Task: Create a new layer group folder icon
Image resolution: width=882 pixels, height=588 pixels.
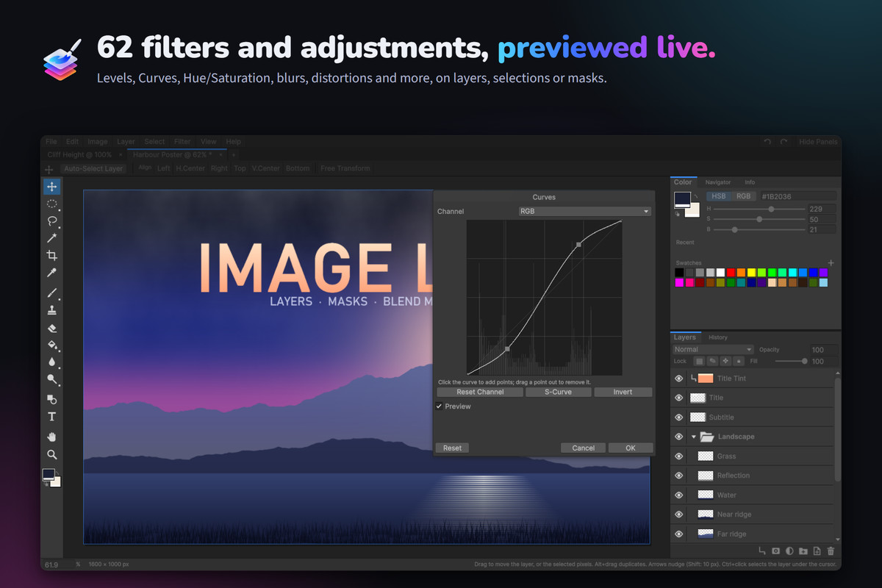Action: coord(803,551)
